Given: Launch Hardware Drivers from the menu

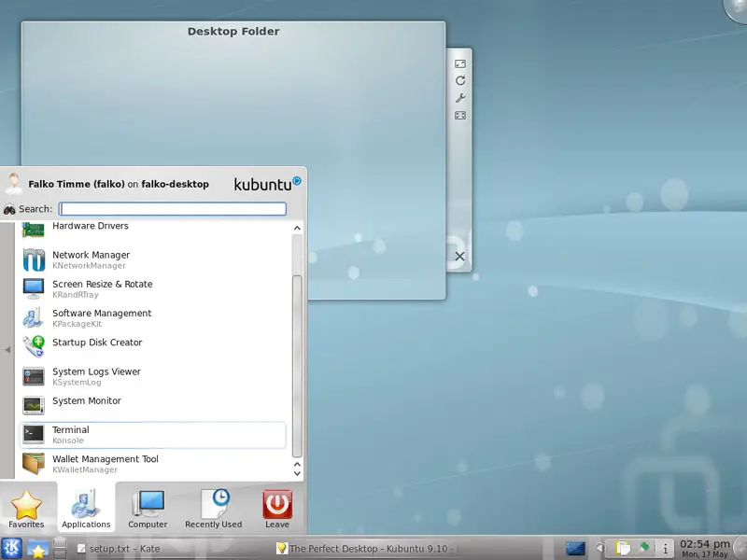Looking at the screenshot, I should pos(153,229).
